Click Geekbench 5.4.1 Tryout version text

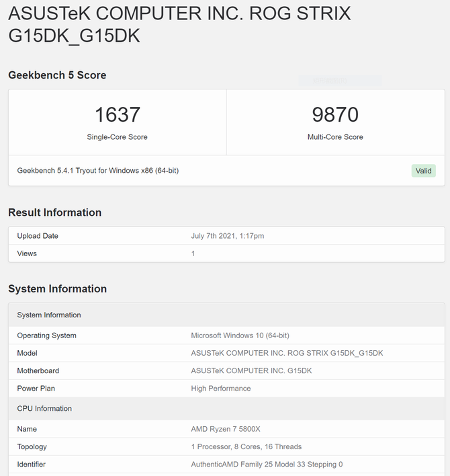tap(97, 171)
